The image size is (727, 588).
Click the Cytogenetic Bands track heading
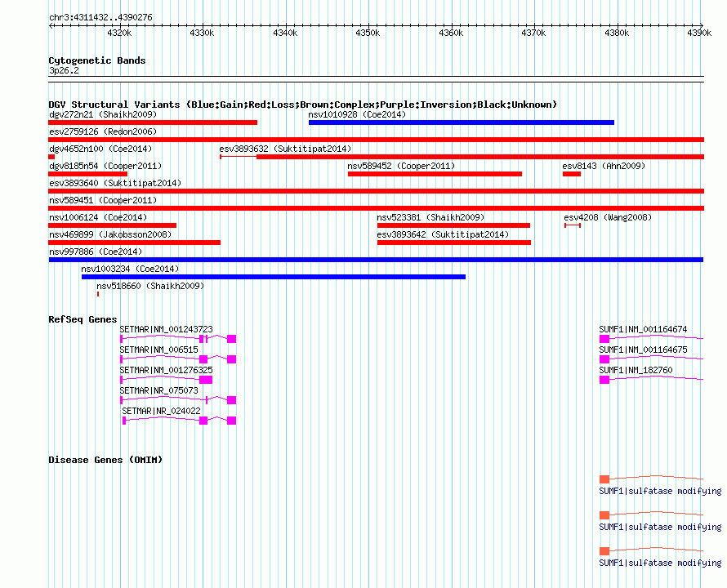tap(97, 60)
